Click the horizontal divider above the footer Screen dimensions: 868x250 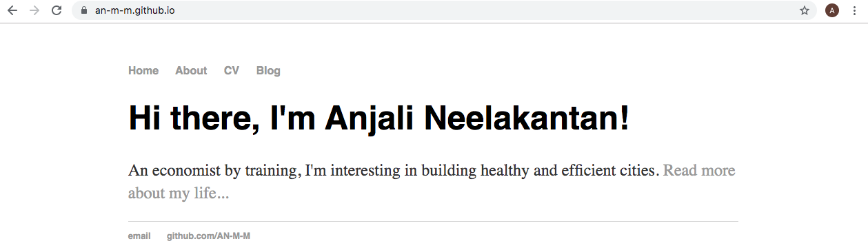(433, 221)
